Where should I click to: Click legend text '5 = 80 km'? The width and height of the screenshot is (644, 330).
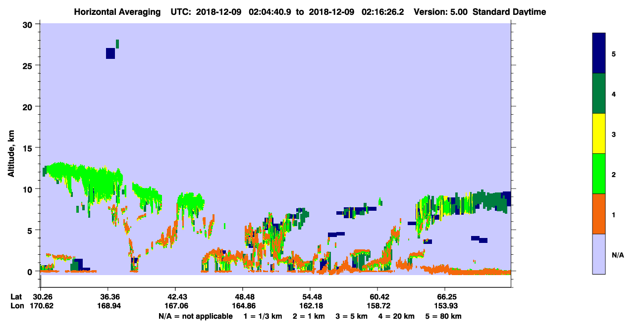pos(444,316)
